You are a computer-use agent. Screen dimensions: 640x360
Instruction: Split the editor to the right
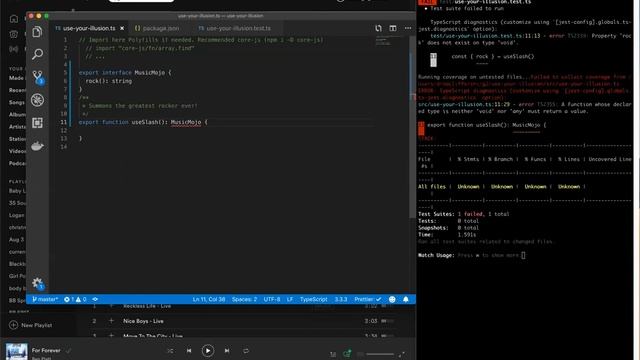(393, 28)
